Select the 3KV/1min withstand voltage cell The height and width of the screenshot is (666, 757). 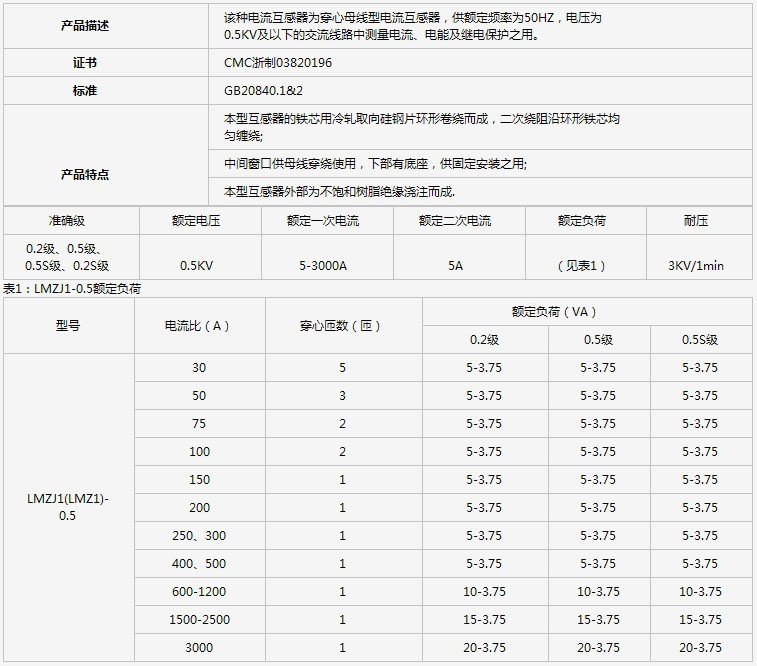pyautogui.click(x=695, y=266)
